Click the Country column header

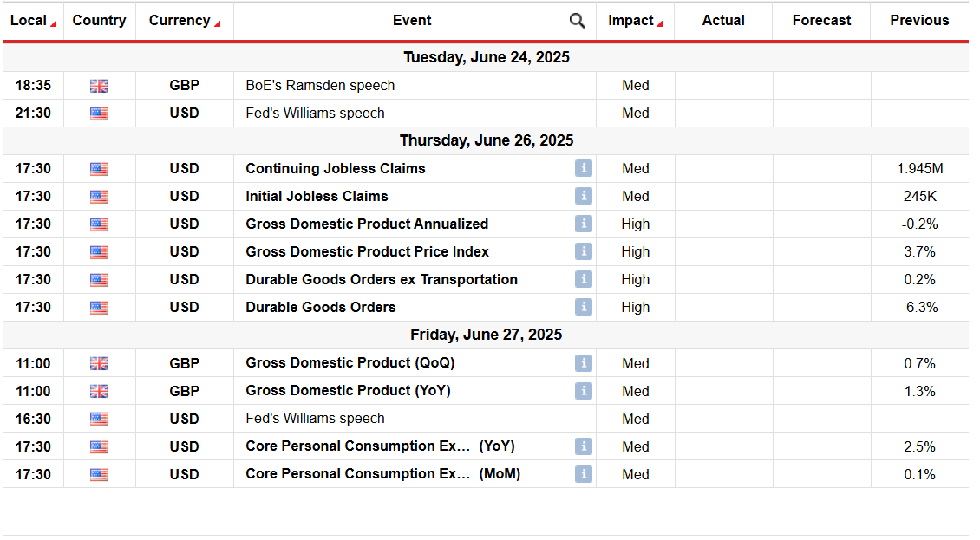pos(99,21)
